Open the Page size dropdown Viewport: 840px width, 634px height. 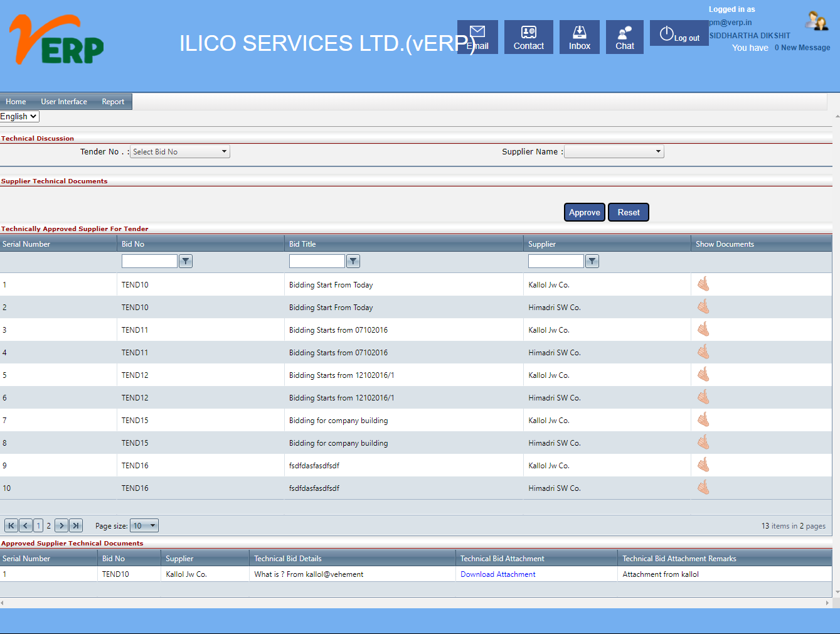click(144, 525)
